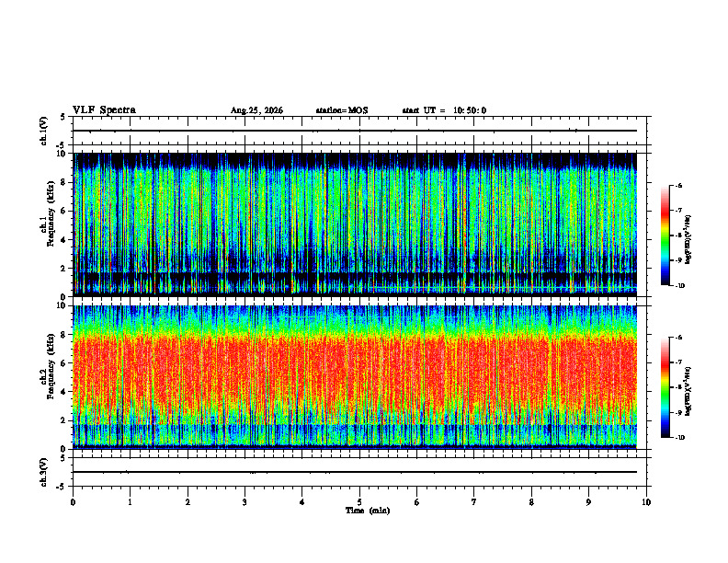Click the ch.2 spectrogram color scale bar

pyautogui.click(x=665, y=387)
